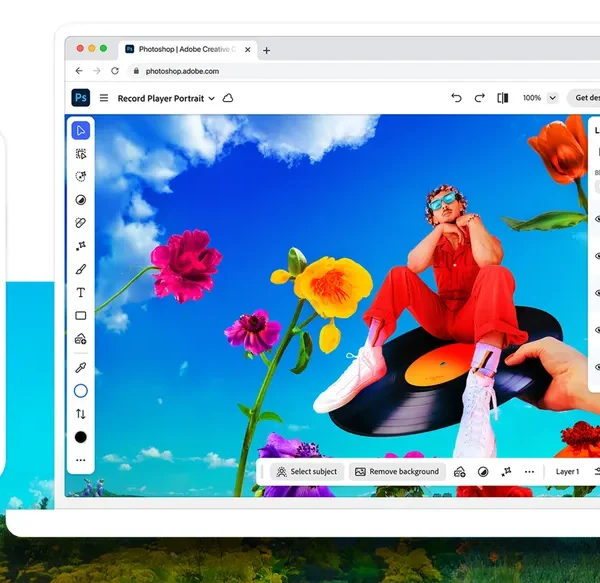Image resolution: width=600 pixels, height=583 pixels.
Task: Expand Record Player Portrait title dropdown
Action: tap(211, 99)
